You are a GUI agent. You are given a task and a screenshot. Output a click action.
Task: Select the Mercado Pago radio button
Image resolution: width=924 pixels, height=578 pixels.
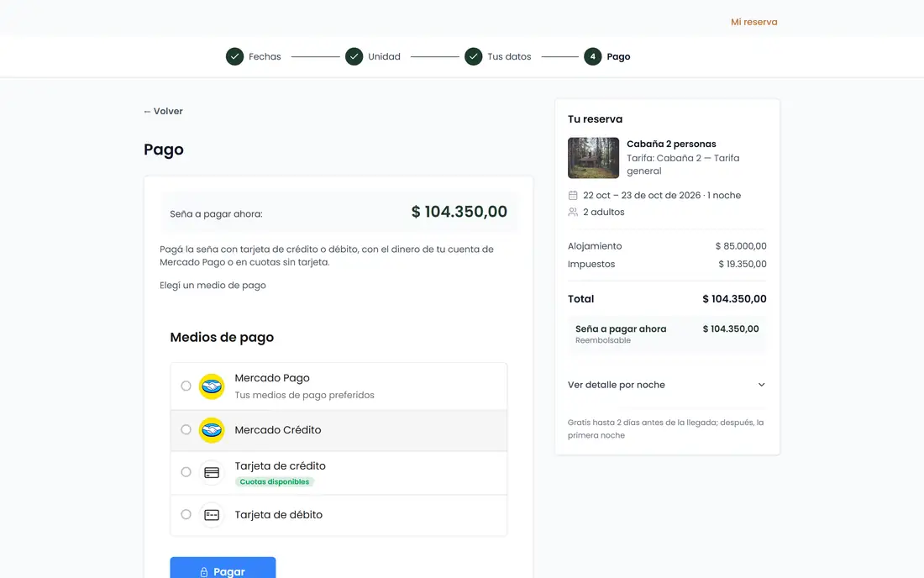tap(186, 386)
